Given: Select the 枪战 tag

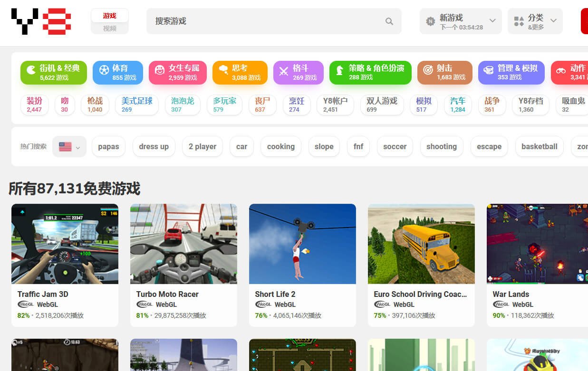Looking at the screenshot, I should click(x=95, y=105).
